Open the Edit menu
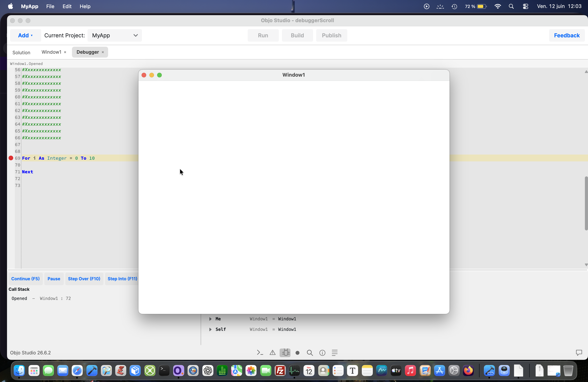Image resolution: width=588 pixels, height=382 pixels. 67,6
